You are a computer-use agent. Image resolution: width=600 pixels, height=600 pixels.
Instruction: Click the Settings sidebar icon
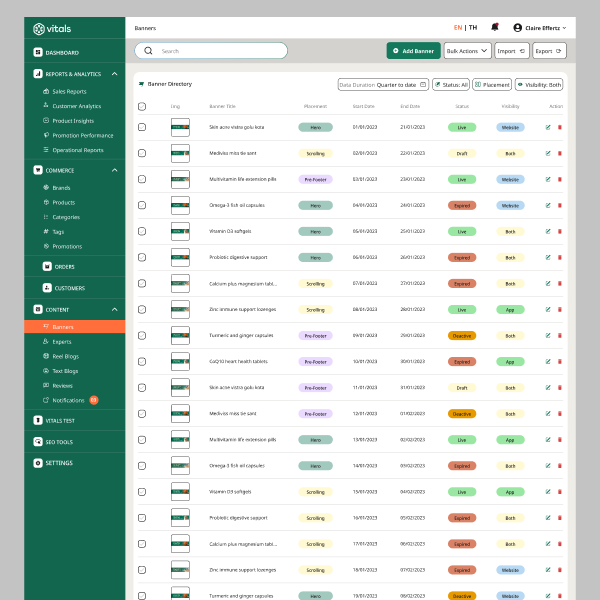coord(38,463)
